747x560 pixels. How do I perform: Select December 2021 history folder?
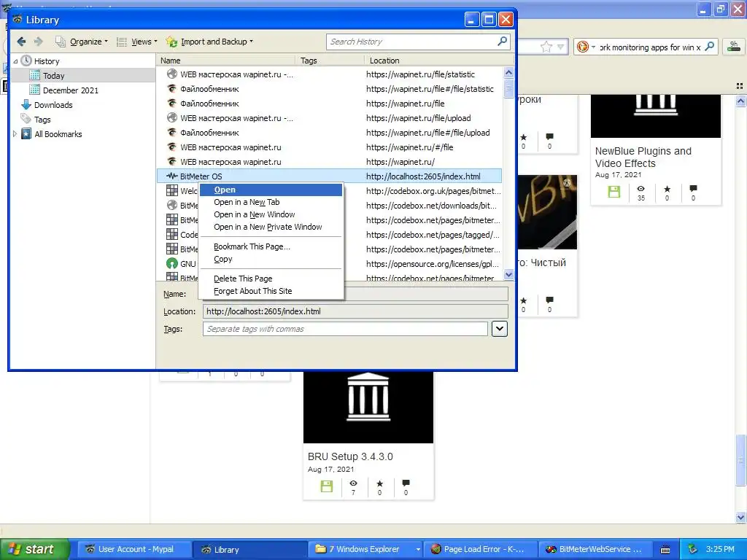[x=70, y=90]
